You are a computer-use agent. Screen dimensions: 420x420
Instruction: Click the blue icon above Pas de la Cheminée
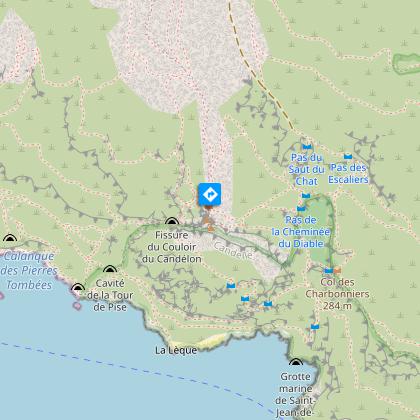(x=301, y=208)
